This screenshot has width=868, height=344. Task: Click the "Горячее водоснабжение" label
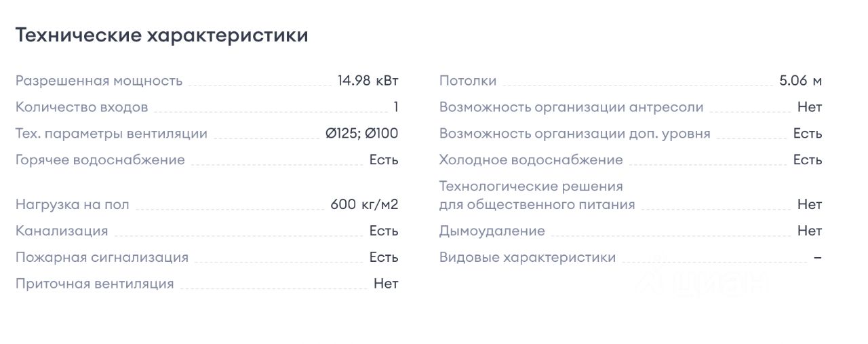point(100,160)
